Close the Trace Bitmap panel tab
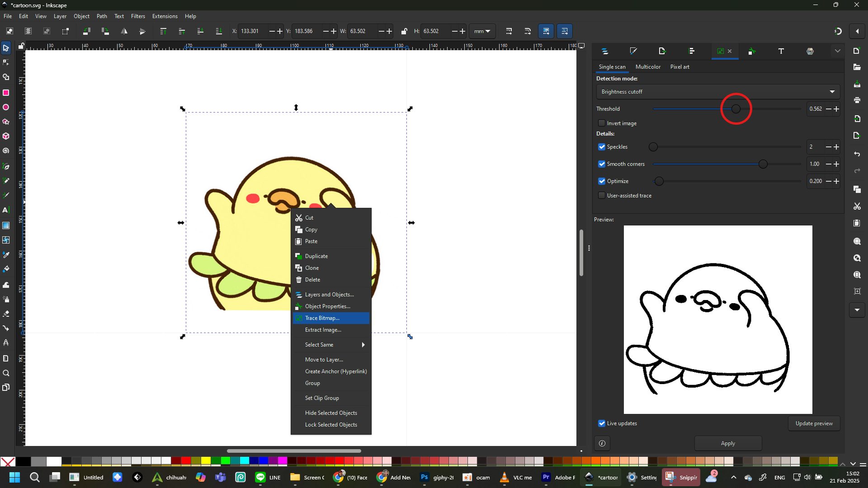 click(730, 51)
